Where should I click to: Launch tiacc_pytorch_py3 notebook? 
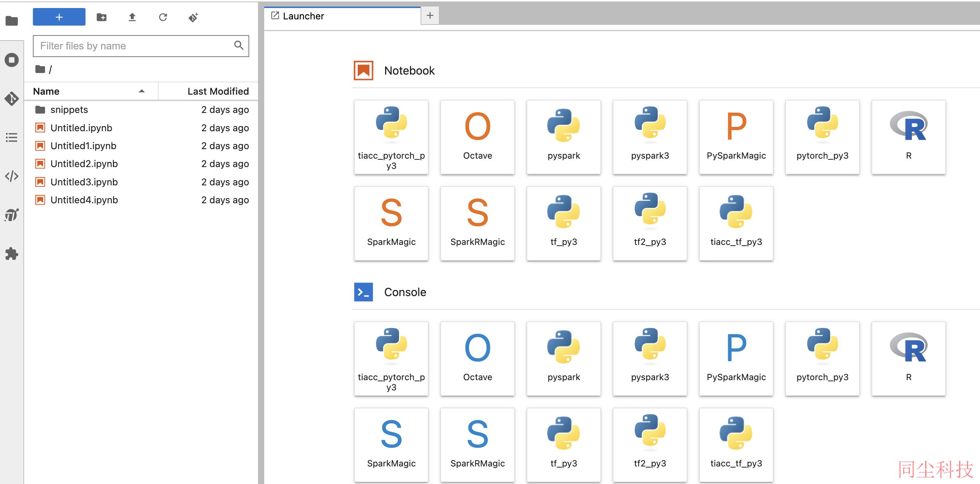click(391, 137)
